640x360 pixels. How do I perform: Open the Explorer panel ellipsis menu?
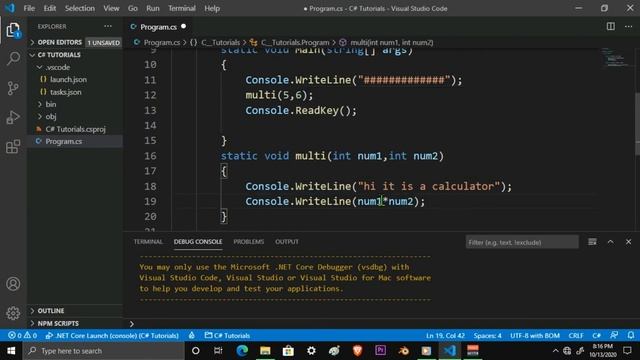tap(108, 26)
